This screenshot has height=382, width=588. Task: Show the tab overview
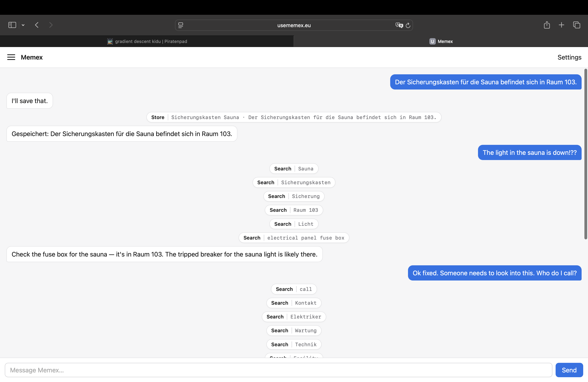point(577,25)
